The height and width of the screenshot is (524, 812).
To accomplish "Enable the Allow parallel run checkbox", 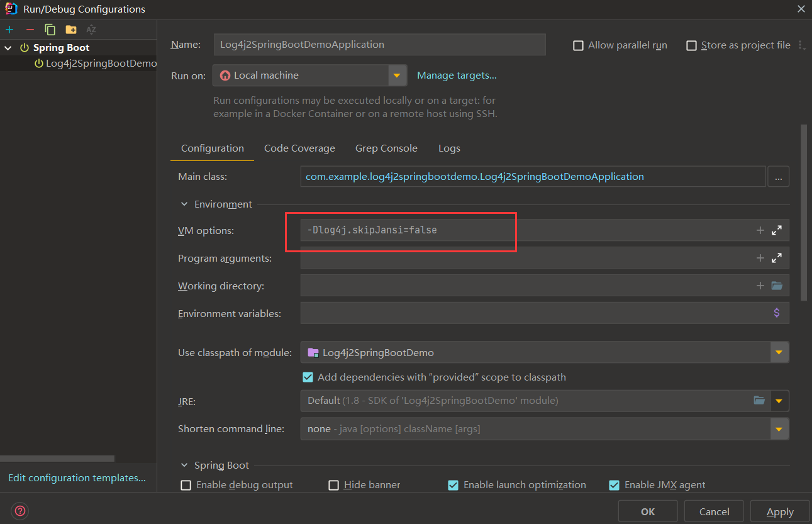I will (578, 45).
